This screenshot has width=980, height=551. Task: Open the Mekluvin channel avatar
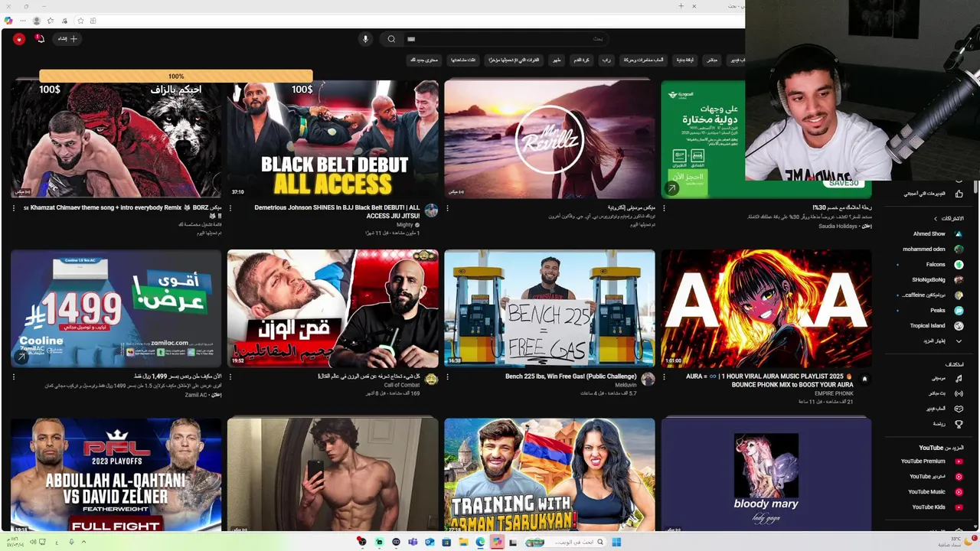click(648, 380)
